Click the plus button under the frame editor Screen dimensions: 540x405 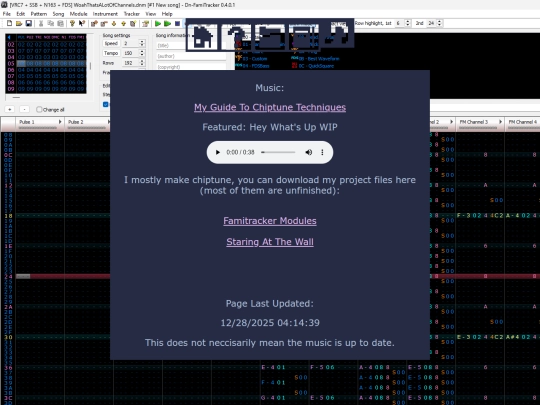[x=10, y=109]
